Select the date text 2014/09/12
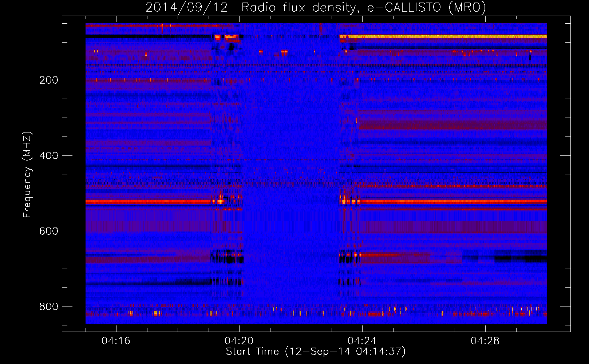 [x=187, y=8]
